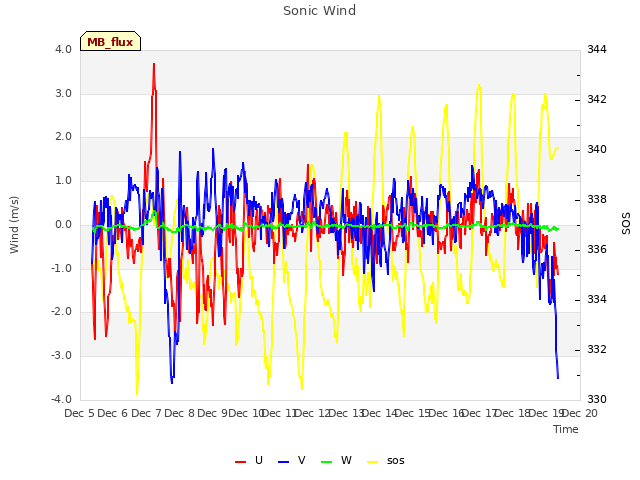This screenshot has width=640, height=480.
Task: Click the Dec 20 date tick
Action: (x=580, y=413)
